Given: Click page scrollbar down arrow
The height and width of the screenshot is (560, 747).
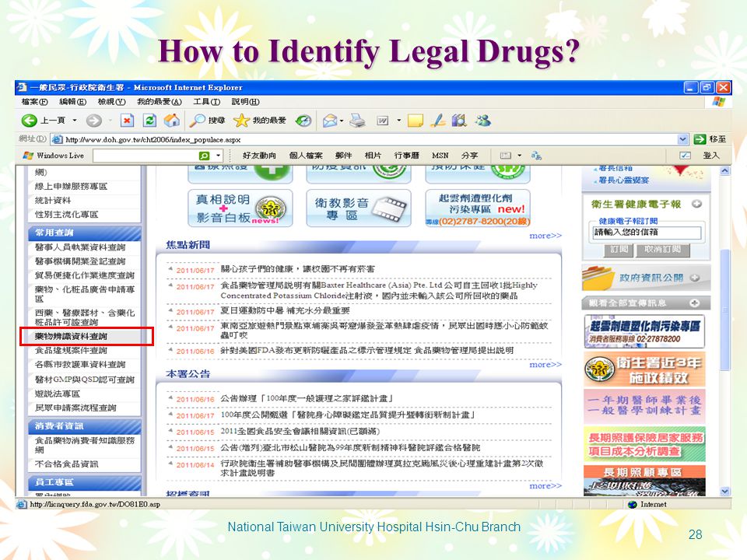Looking at the screenshot, I should point(724,491).
